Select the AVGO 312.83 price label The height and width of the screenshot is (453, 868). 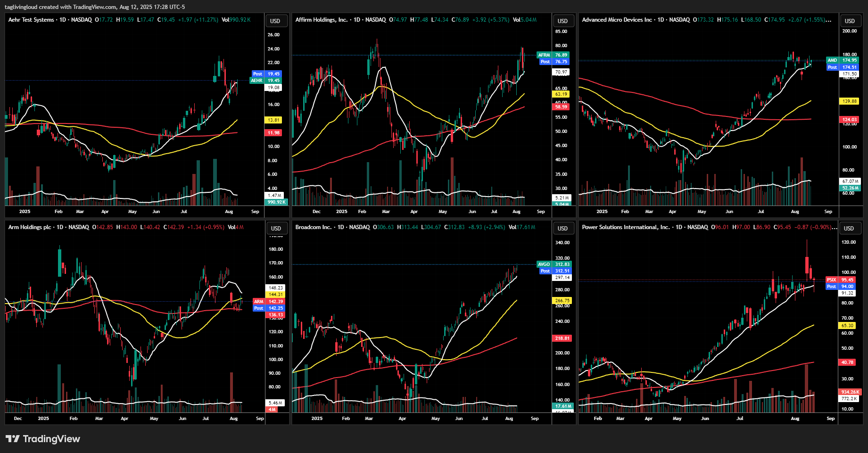point(554,264)
